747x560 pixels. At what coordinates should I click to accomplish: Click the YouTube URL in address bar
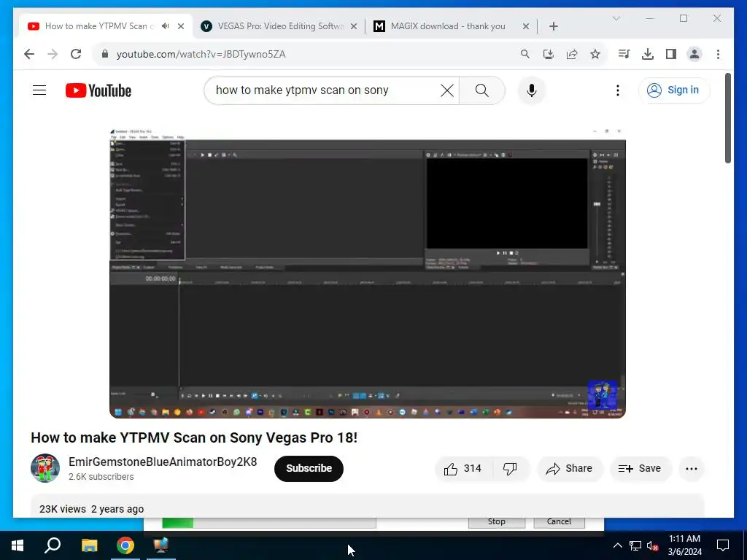coord(201,54)
